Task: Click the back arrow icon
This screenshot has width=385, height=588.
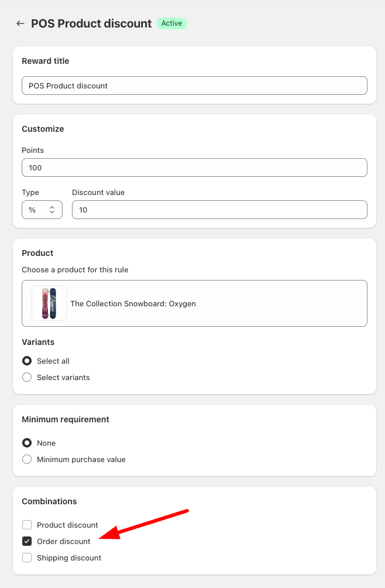Action: (20, 23)
